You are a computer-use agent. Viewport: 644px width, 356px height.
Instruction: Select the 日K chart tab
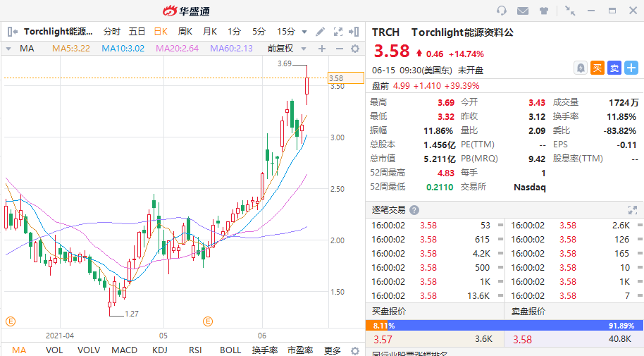pos(161,32)
